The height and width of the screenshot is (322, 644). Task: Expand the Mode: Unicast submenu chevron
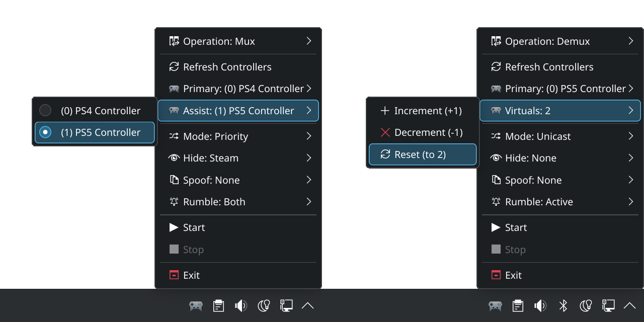[x=630, y=136]
